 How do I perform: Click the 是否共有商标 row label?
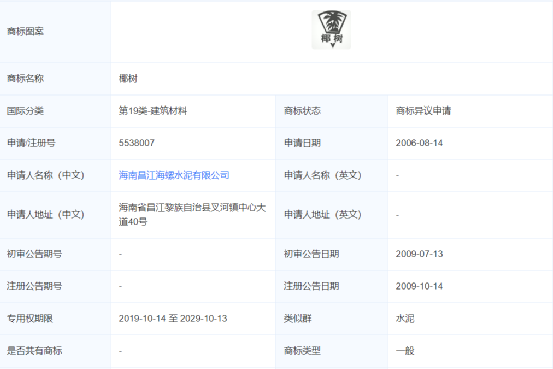[35, 351]
